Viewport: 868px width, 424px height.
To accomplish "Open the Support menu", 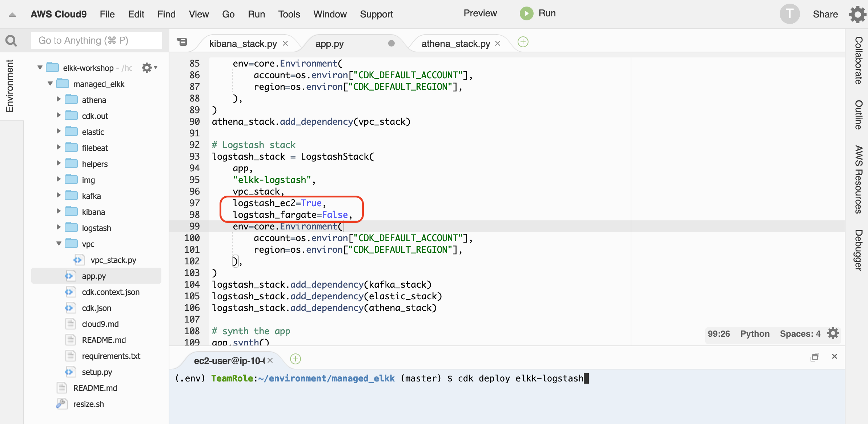I will (376, 14).
